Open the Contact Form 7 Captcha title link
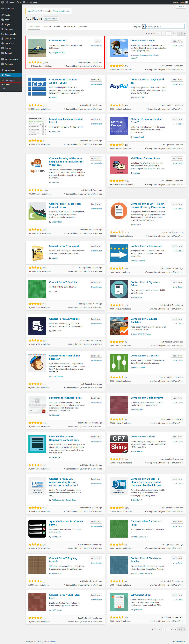 63,282
